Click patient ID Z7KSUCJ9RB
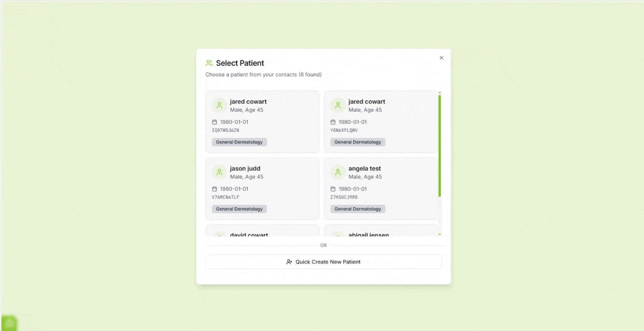 344,197
